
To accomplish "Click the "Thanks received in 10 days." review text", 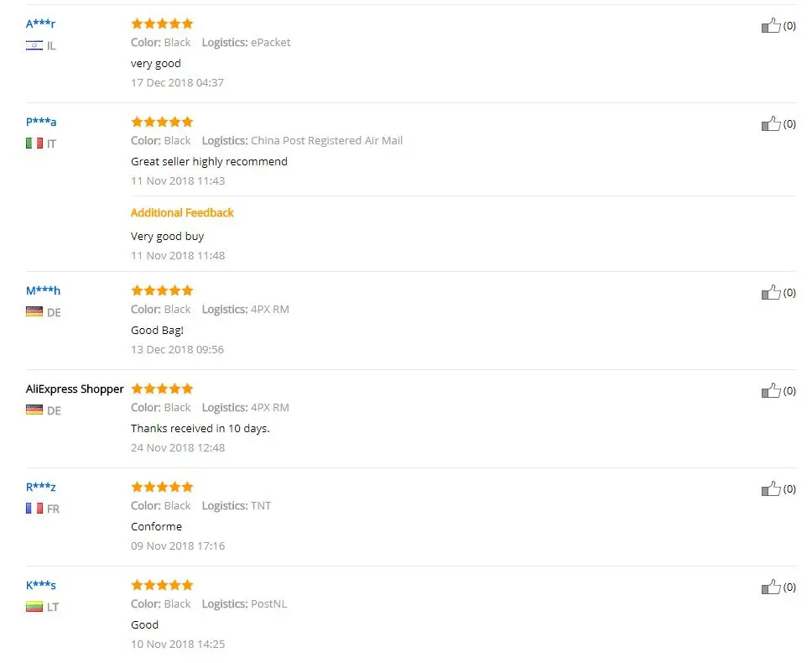I will click(x=200, y=428).
